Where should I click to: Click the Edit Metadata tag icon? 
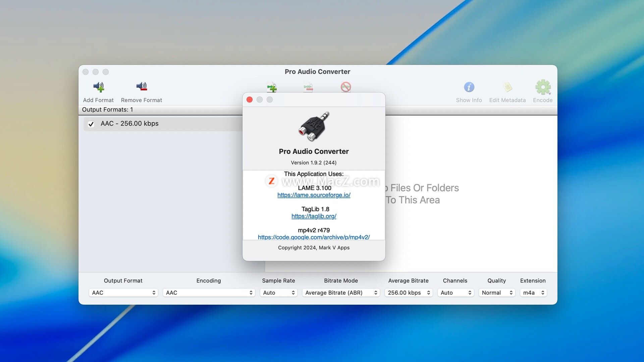507,87
